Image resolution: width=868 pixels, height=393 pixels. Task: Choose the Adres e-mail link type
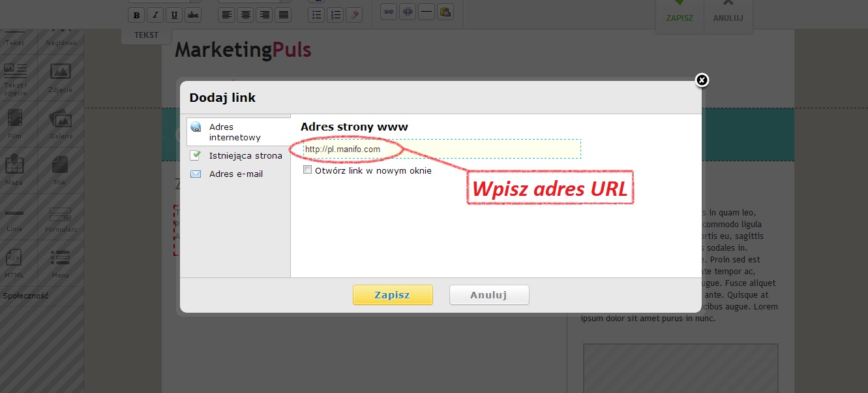(235, 174)
